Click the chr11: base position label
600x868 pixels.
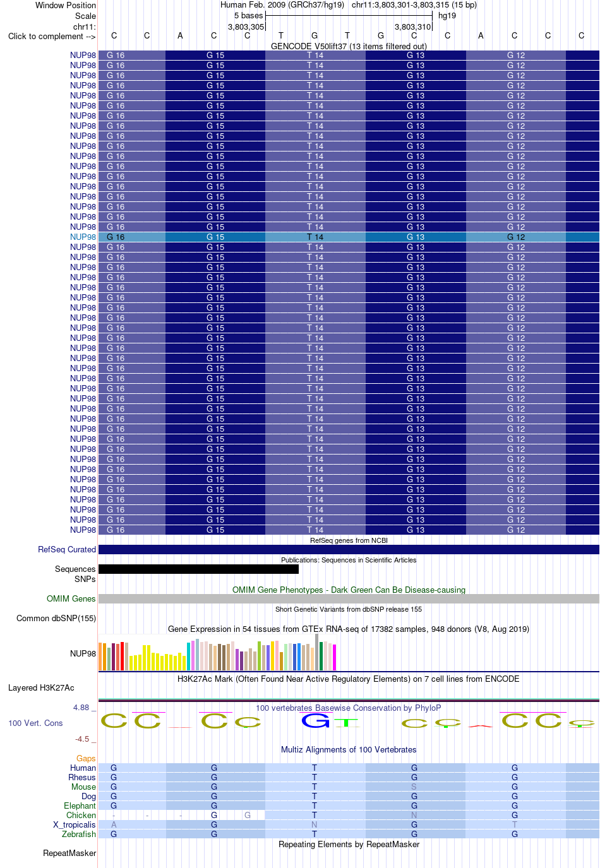point(85,27)
